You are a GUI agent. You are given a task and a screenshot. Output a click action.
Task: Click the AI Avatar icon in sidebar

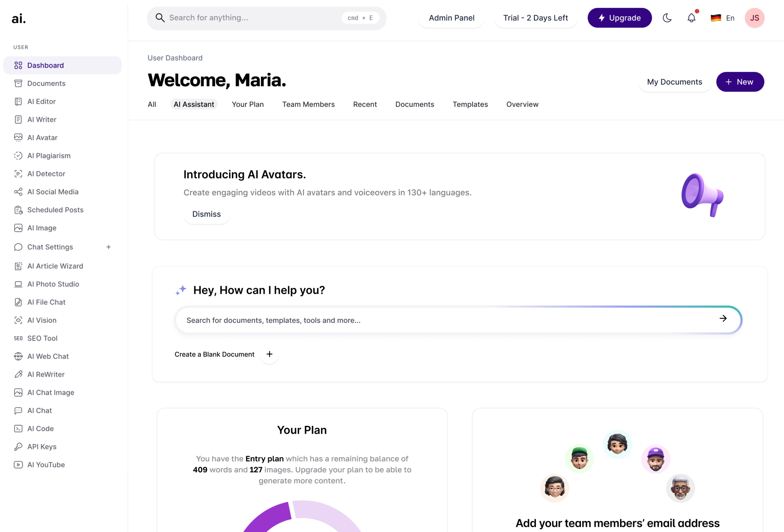18,137
